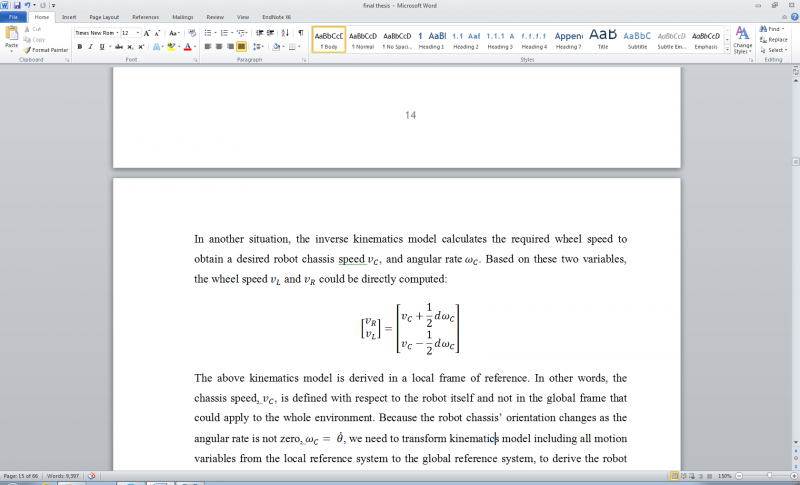The height and width of the screenshot is (485, 800).
Task: Click the Clear Formatting icon
Action: [x=192, y=33]
